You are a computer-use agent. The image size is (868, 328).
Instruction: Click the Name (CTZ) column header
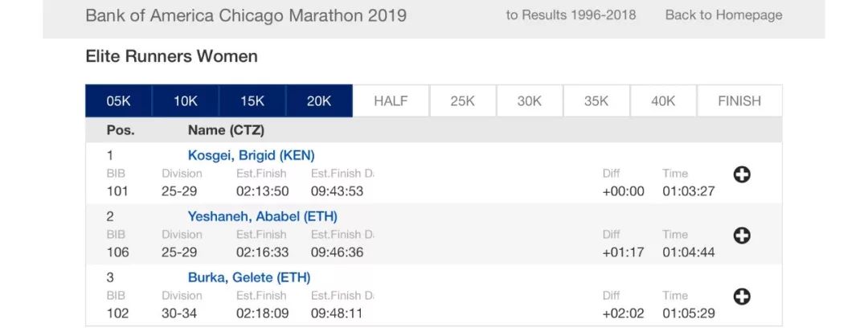226,129
